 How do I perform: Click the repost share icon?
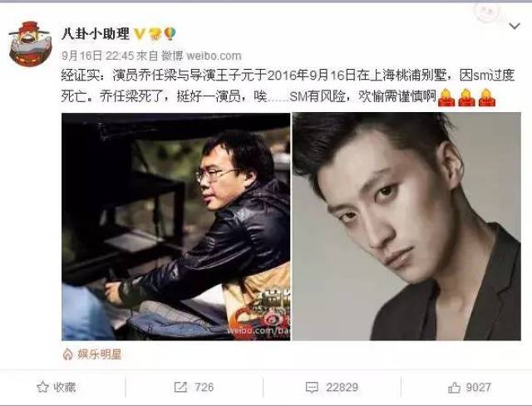[180, 387]
